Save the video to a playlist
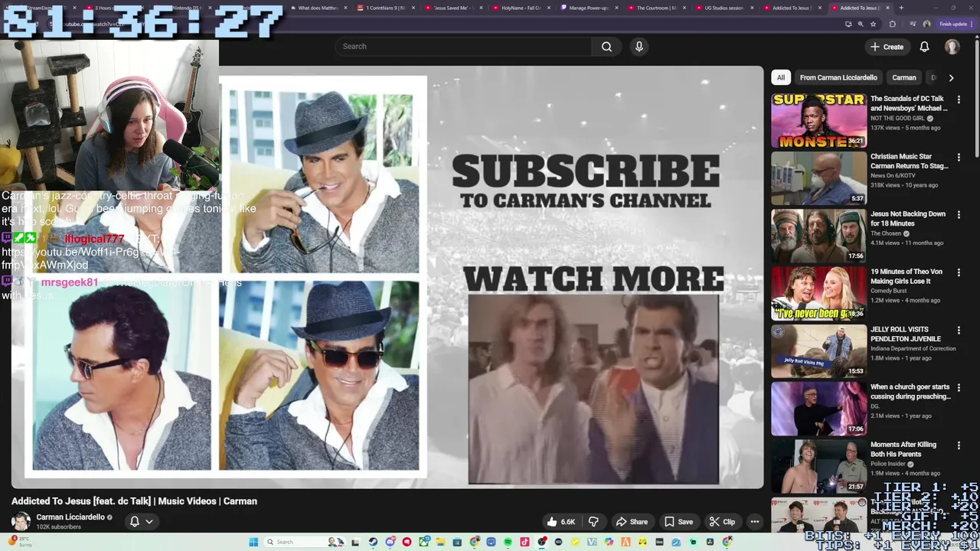This screenshot has height=551, width=980. [679, 522]
